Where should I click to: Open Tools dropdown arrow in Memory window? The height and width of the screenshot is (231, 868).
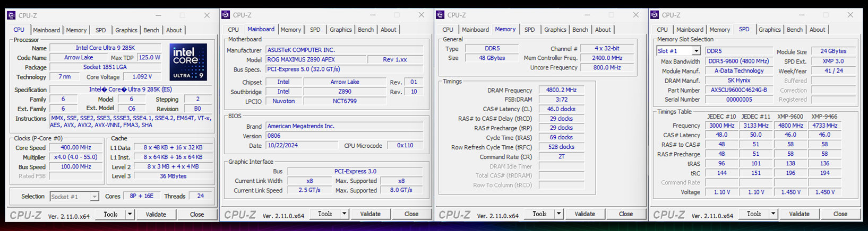tap(558, 214)
